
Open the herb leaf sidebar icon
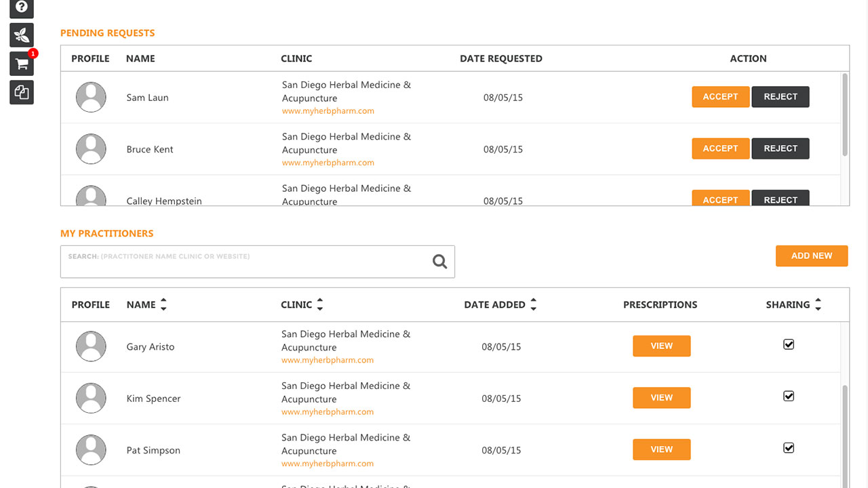pyautogui.click(x=22, y=35)
